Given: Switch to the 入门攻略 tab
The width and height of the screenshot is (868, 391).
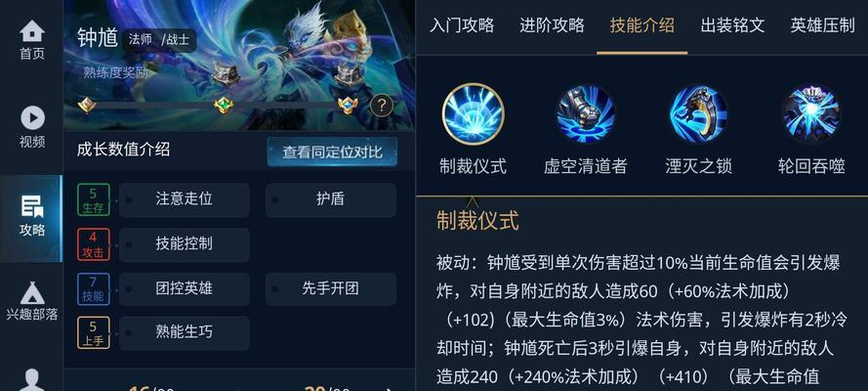Looking at the screenshot, I should click(462, 25).
